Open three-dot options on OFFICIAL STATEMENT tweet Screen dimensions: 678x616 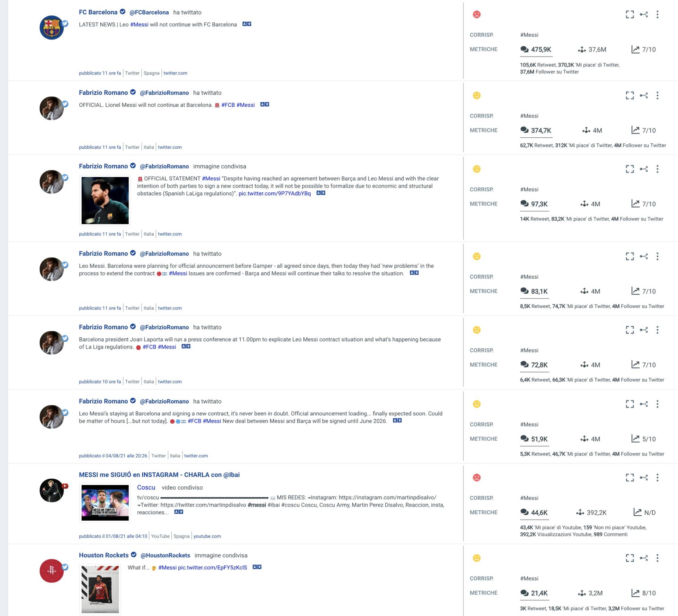(x=657, y=169)
